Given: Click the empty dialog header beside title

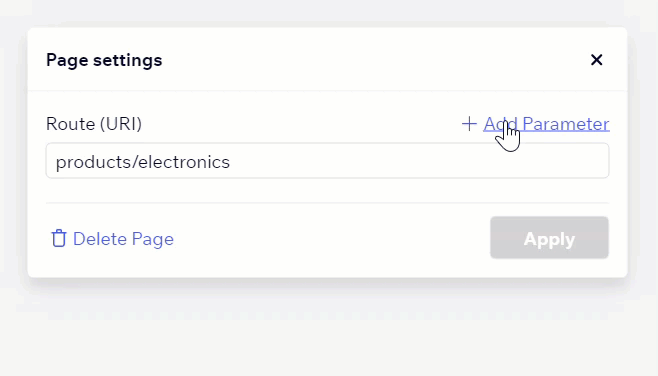Looking at the screenshot, I should (373, 60).
